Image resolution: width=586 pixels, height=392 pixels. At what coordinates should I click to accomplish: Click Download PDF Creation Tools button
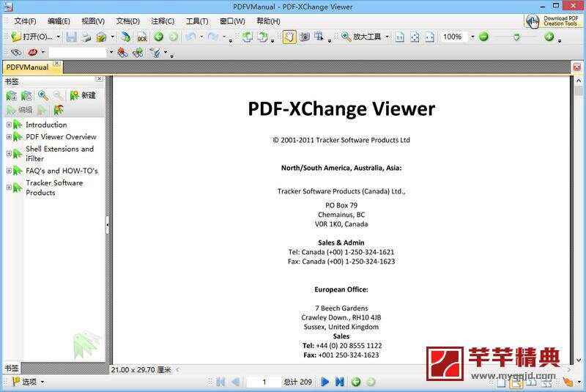coord(553,21)
